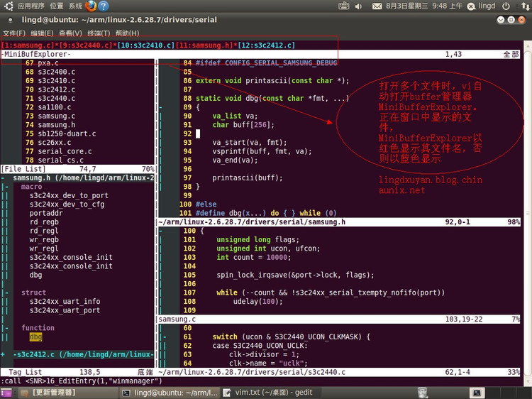This screenshot has width=532, height=399.
Task: Click the network connection arrows icon
Action: tap(525, 6)
